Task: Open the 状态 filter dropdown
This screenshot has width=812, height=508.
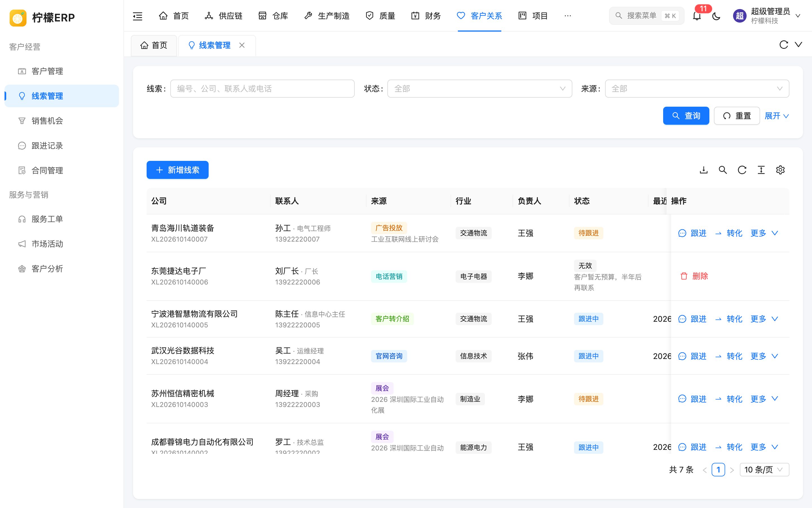Action: [x=480, y=89]
